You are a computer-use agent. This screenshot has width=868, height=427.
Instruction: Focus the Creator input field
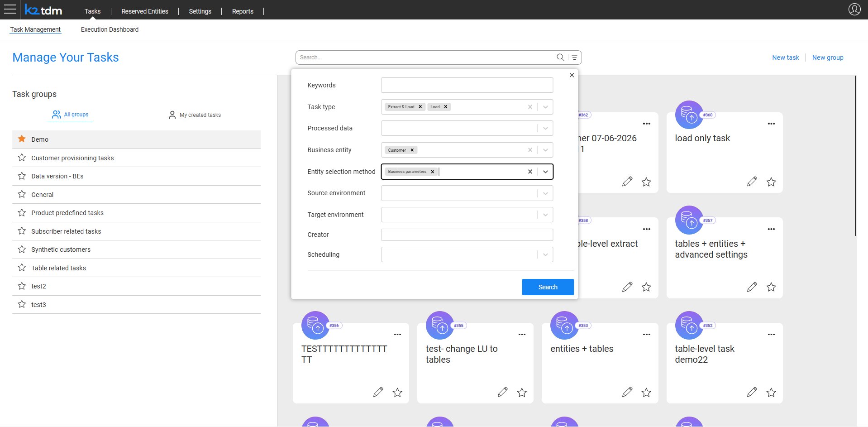[x=467, y=235]
